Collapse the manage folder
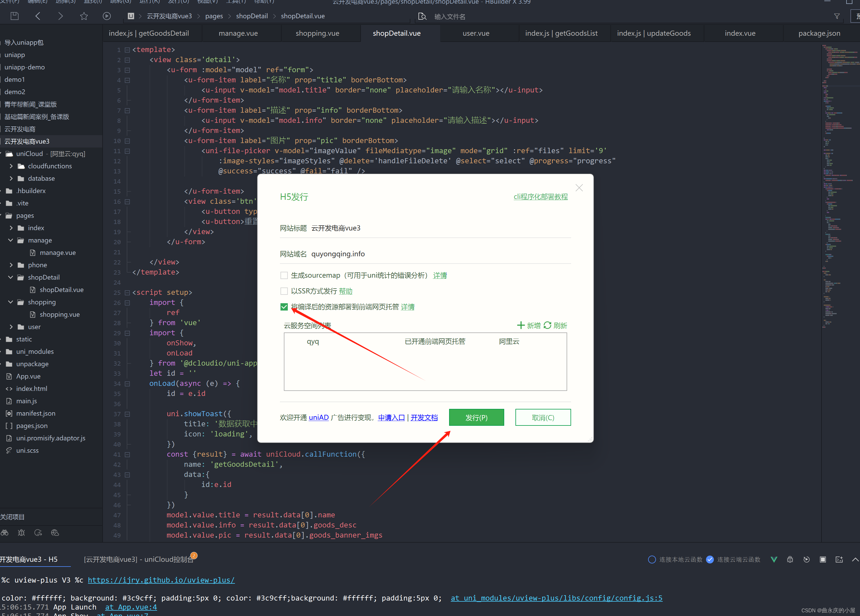Screen dimensions: 860x616 [x=11, y=240]
